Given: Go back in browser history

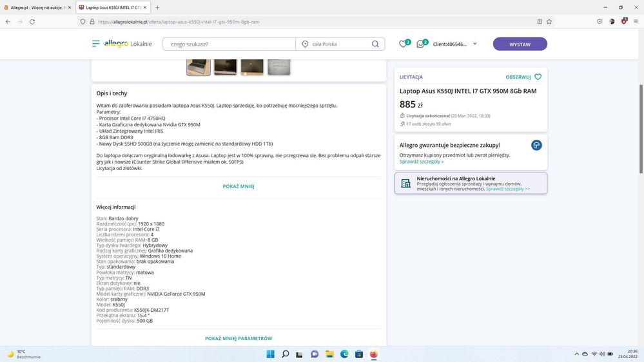Looking at the screenshot, I should click(8, 22).
